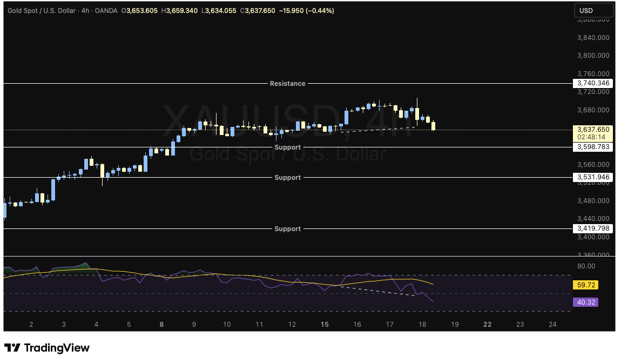Select the Support label on the 3,598.783 line
Screen dimensions: 621x364
pyautogui.click(x=287, y=147)
